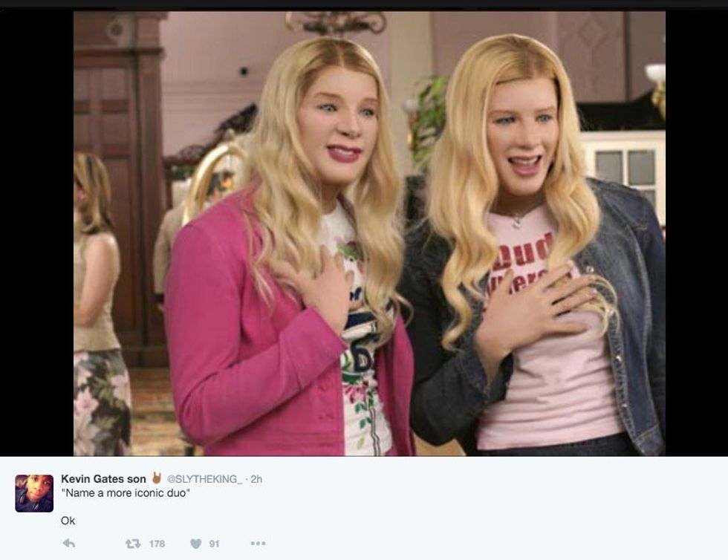Screen dimensions: 728x560
Task: Click the black area left of the photo
Action: (36, 232)
